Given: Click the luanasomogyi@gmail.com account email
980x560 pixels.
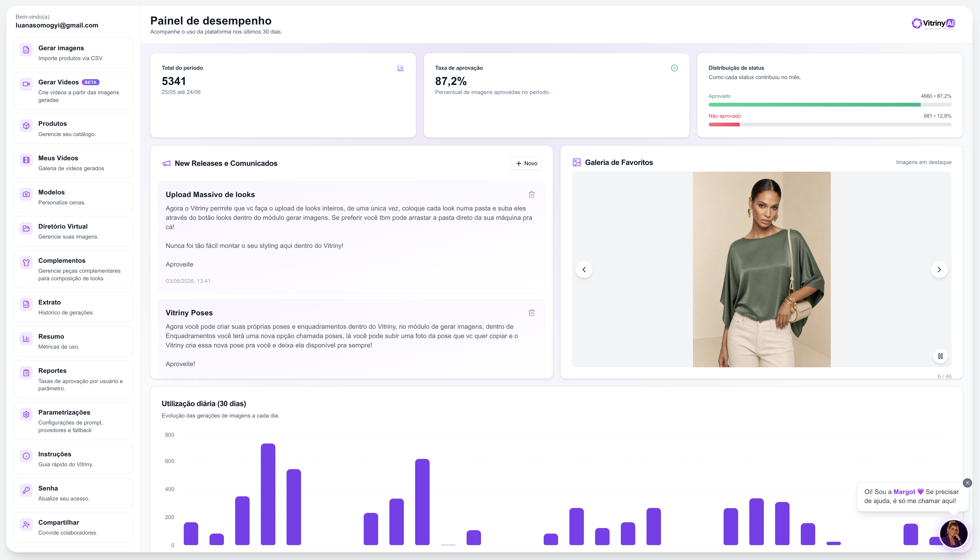Looking at the screenshot, I should (x=57, y=25).
